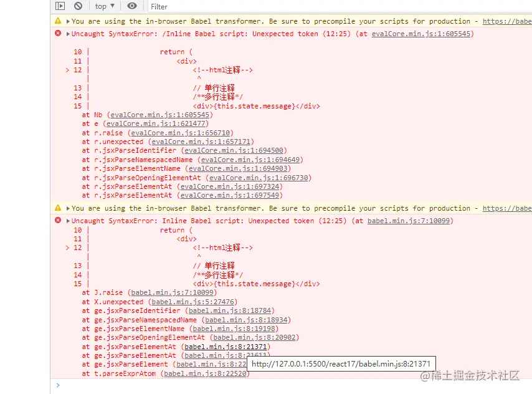Open the first https://babe link in warning
532x394 pixels.
(507, 21)
